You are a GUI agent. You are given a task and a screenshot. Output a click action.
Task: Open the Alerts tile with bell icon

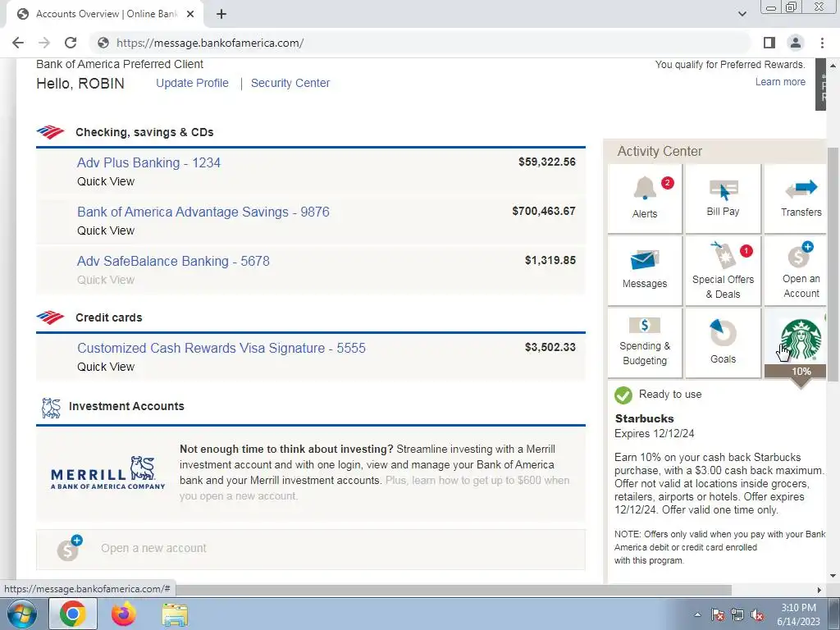click(645, 199)
